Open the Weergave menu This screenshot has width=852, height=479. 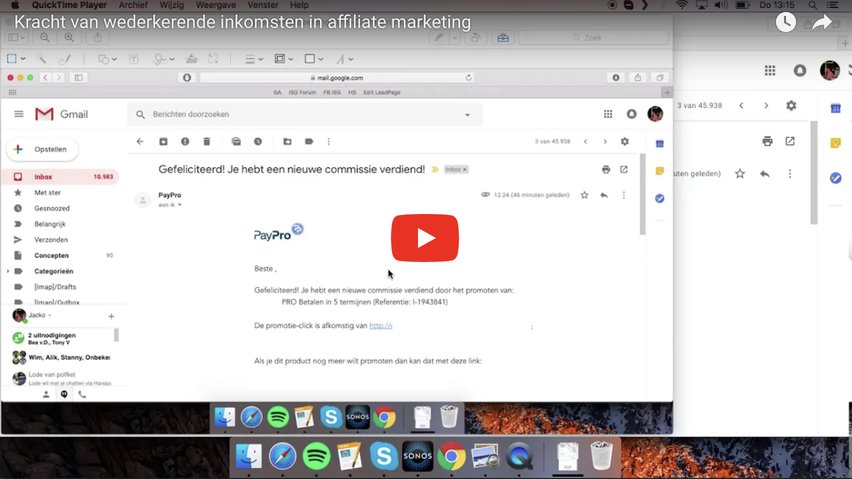pyautogui.click(x=215, y=5)
